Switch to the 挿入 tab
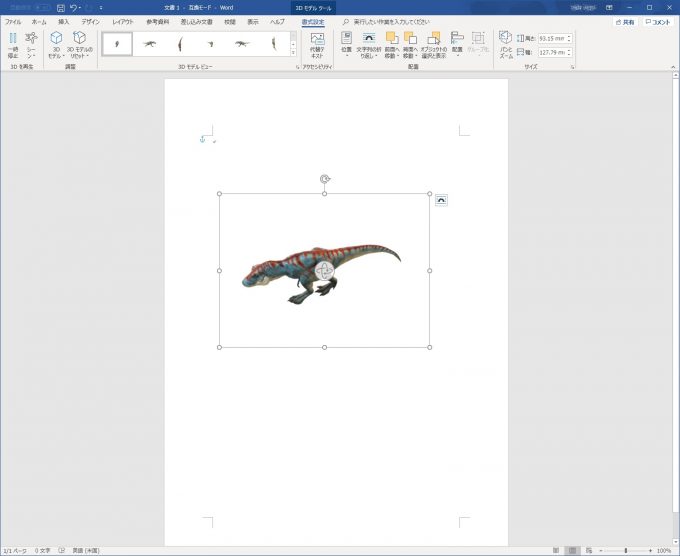 point(64,22)
